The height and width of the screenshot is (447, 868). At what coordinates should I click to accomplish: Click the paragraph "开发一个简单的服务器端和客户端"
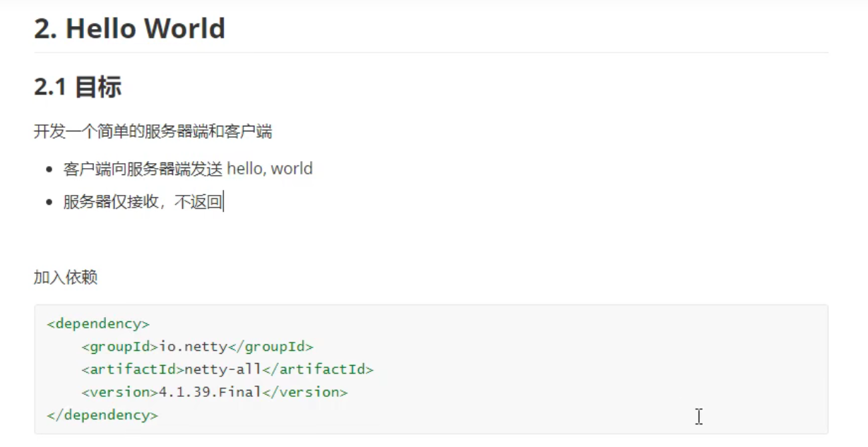coord(153,131)
